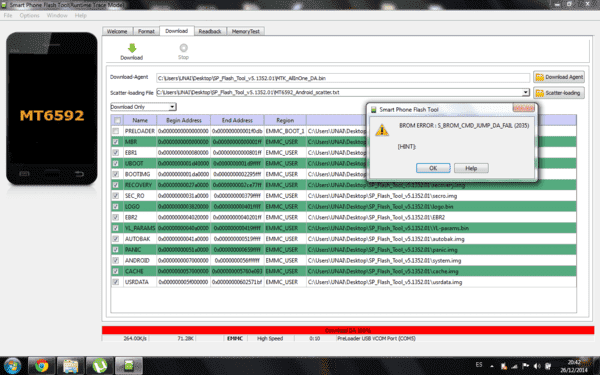Toggle the select-all checkbox in the table header
The height and width of the screenshot is (375, 600).
point(117,120)
